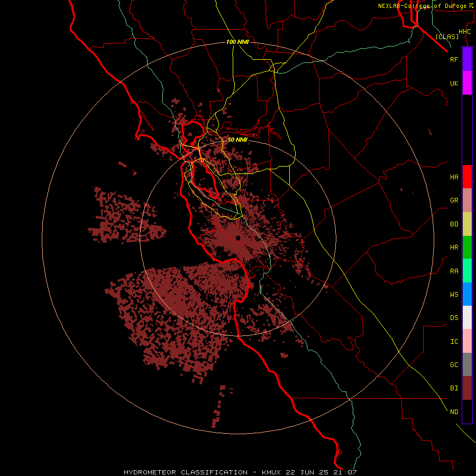Click the WS blue legend swatch
This screenshot has width=476, height=476.
click(467, 294)
